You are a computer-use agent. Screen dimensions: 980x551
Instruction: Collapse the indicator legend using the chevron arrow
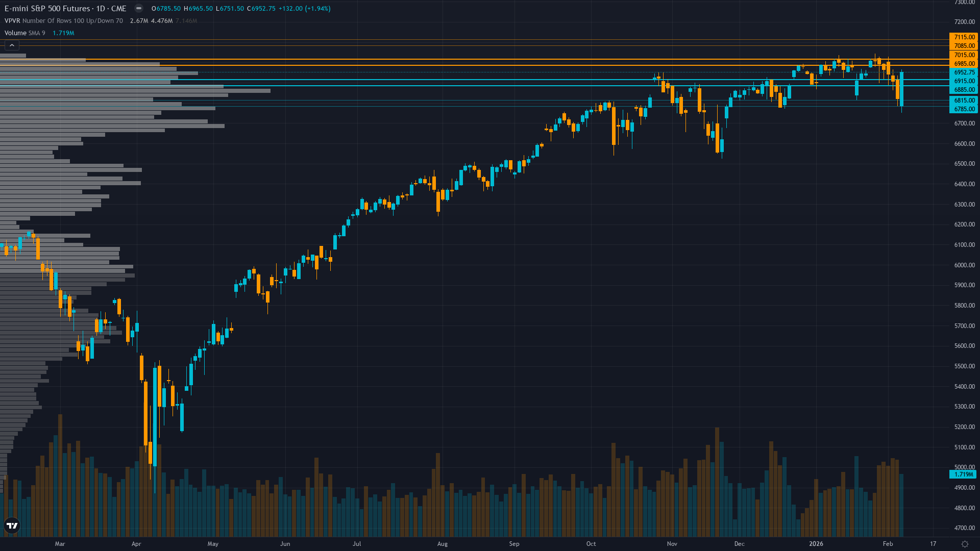(x=11, y=45)
